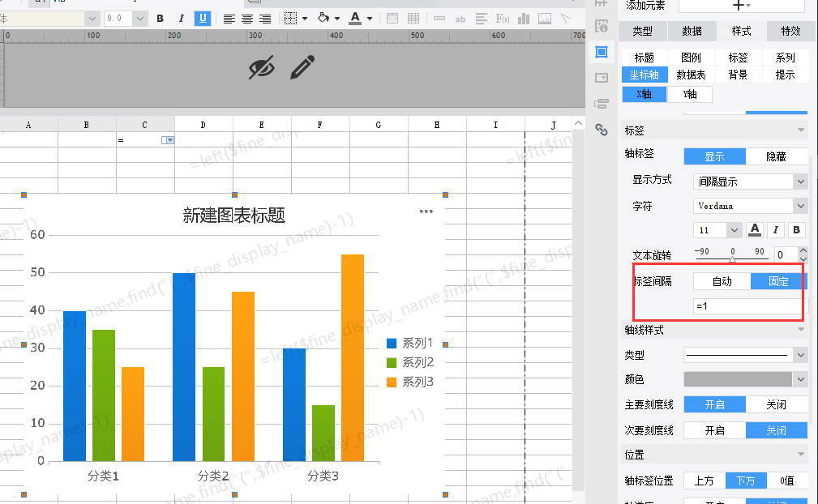The image size is (818, 504).
Task: Align cell text to the right
Action: (265, 19)
